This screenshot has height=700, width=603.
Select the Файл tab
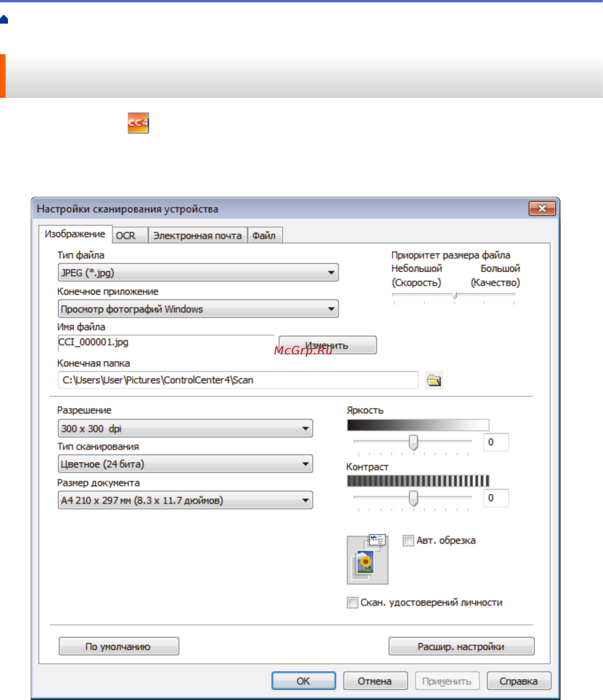[265, 235]
